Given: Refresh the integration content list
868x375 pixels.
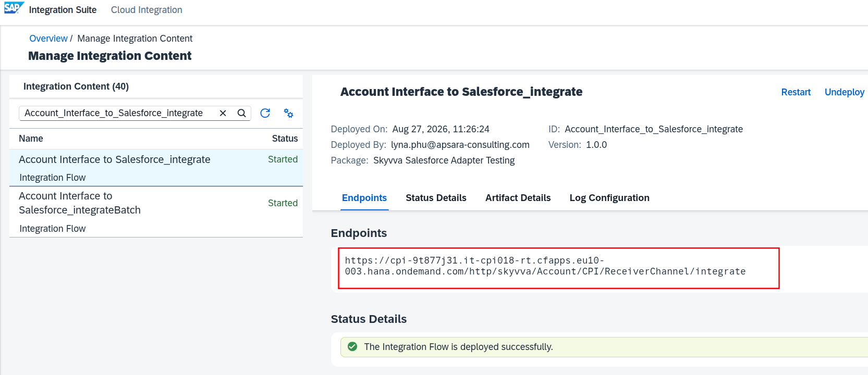Looking at the screenshot, I should click(265, 113).
